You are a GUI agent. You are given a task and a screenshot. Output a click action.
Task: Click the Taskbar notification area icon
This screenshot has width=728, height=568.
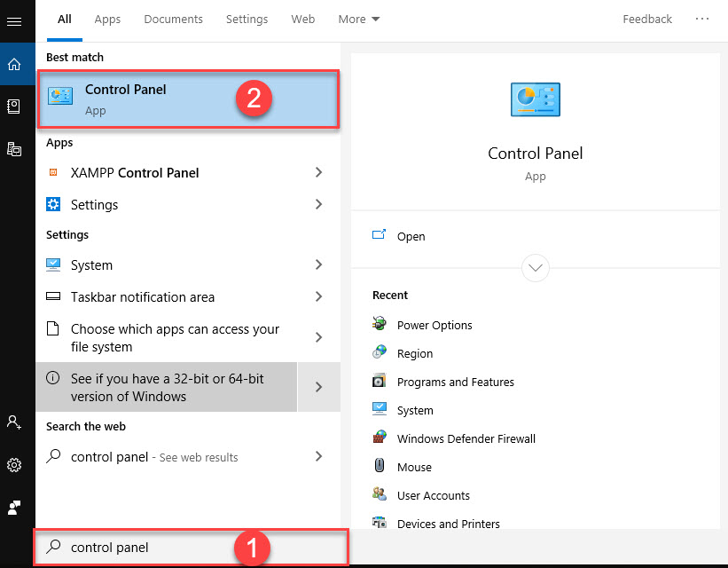click(53, 296)
